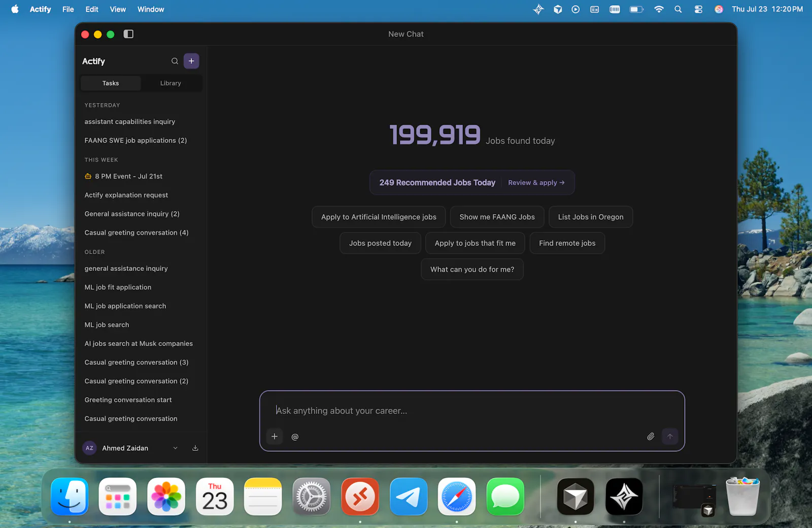This screenshot has height=528, width=812.
Task: Click the play circle menu bar icon
Action: [x=576, y=9]
